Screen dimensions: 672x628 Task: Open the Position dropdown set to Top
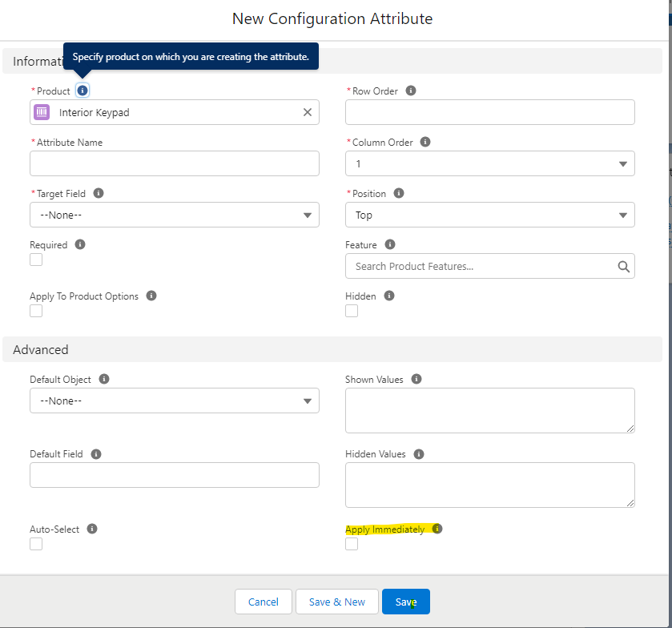[x=489, y=215]
